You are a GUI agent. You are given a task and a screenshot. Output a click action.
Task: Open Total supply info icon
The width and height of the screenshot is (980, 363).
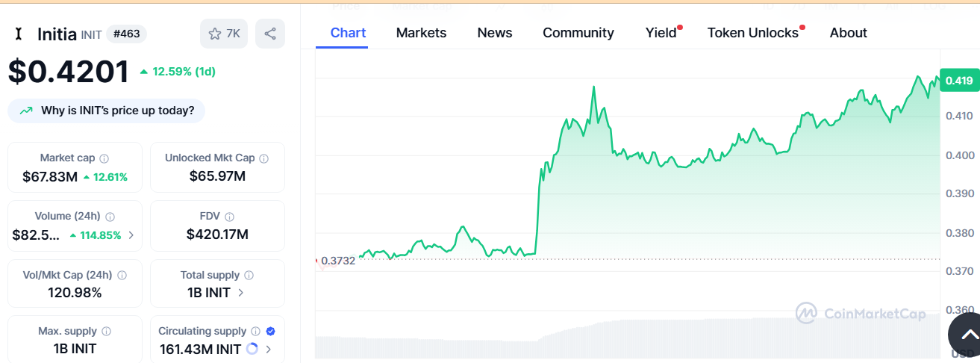(249, 276)
